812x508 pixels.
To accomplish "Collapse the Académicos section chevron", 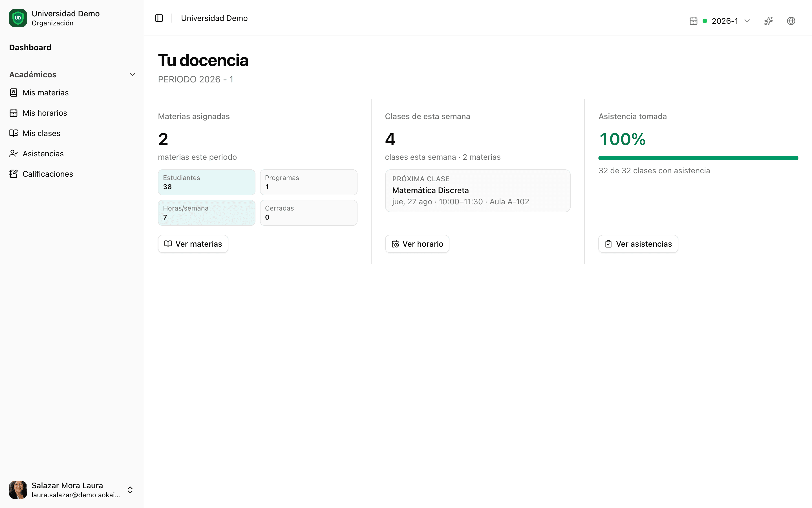I will tap(133, 75).
